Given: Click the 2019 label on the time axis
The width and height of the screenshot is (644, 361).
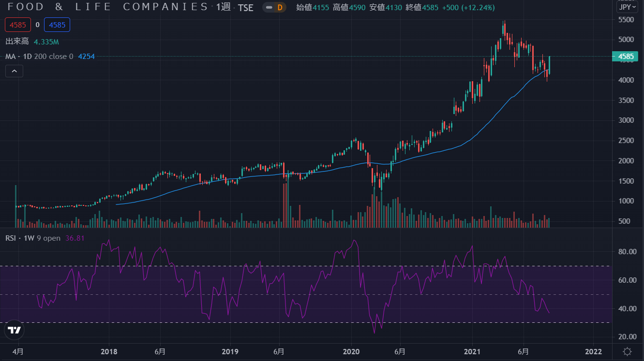Looking at the screenshot, I should coord(230,351).
